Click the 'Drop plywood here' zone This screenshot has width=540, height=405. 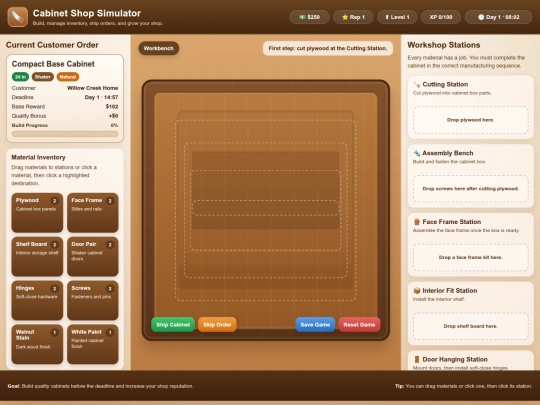(471, 120)
